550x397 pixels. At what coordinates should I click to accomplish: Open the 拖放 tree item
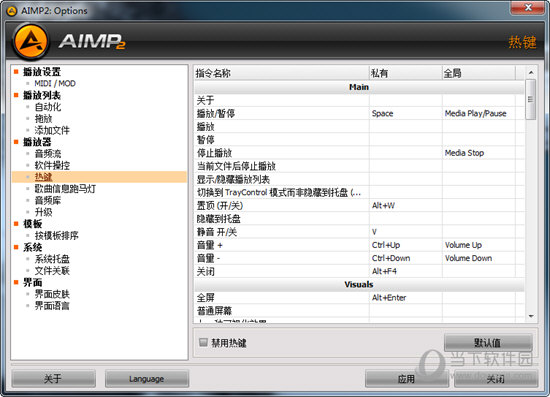[43, 119]
